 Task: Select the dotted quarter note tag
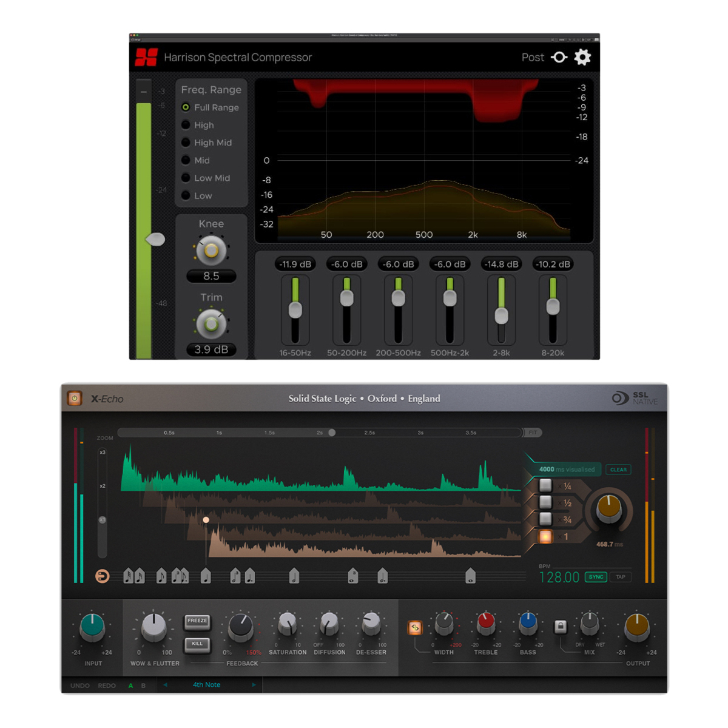tap(250, 576)
